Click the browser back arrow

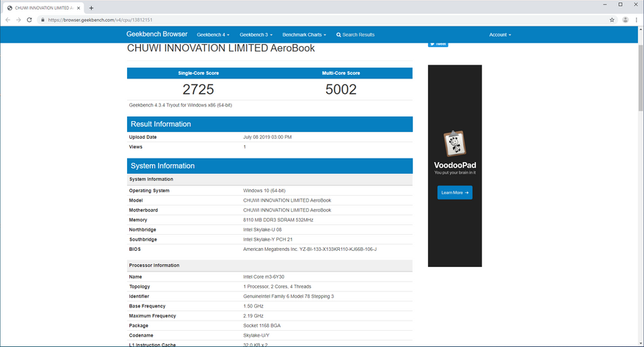[x=7, y=20]
